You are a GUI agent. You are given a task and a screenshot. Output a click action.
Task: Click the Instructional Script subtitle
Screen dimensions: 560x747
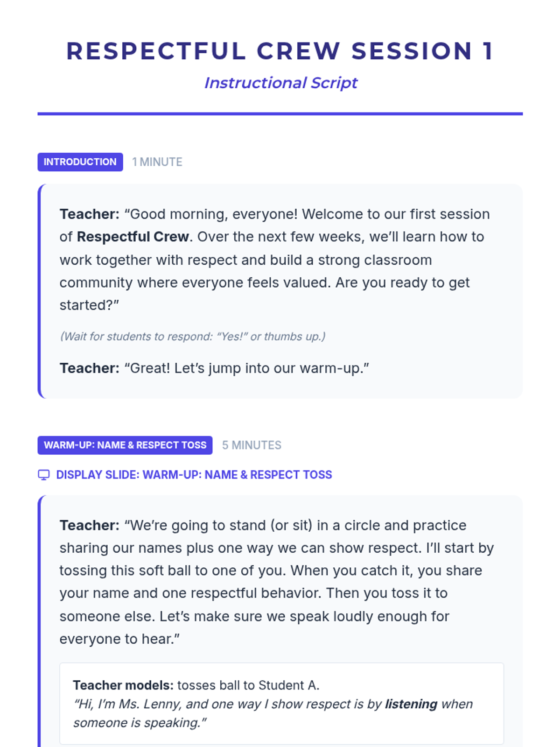tap(280, 83)
